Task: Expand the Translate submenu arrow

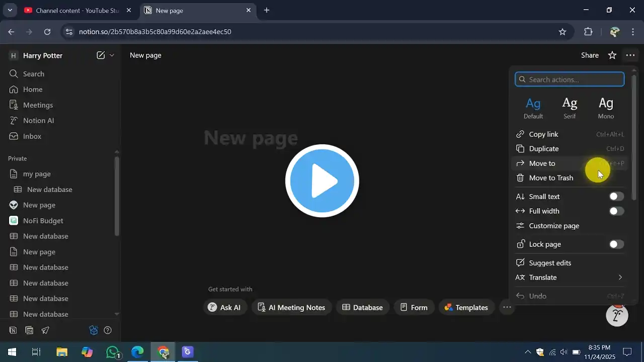Action: click(620, 278)
